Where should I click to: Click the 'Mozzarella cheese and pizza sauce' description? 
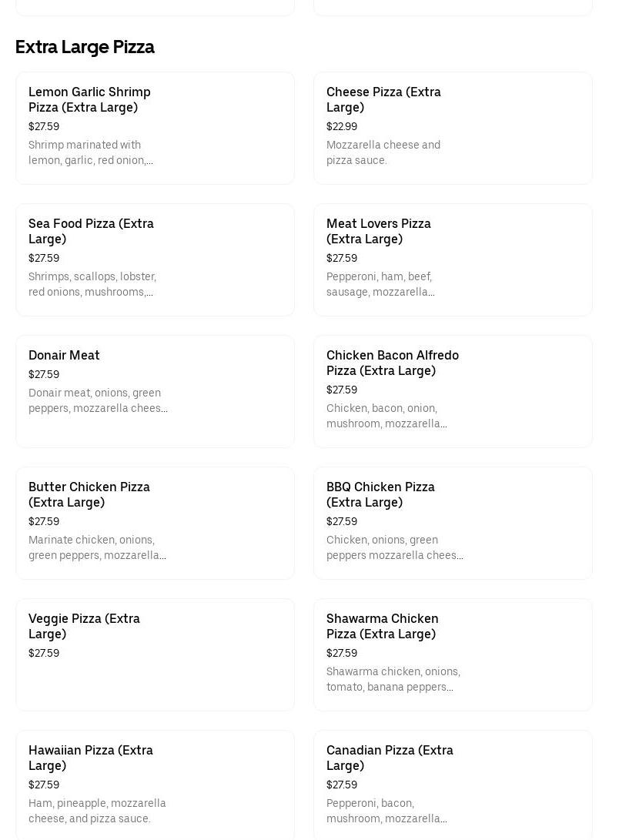(383, 152)
